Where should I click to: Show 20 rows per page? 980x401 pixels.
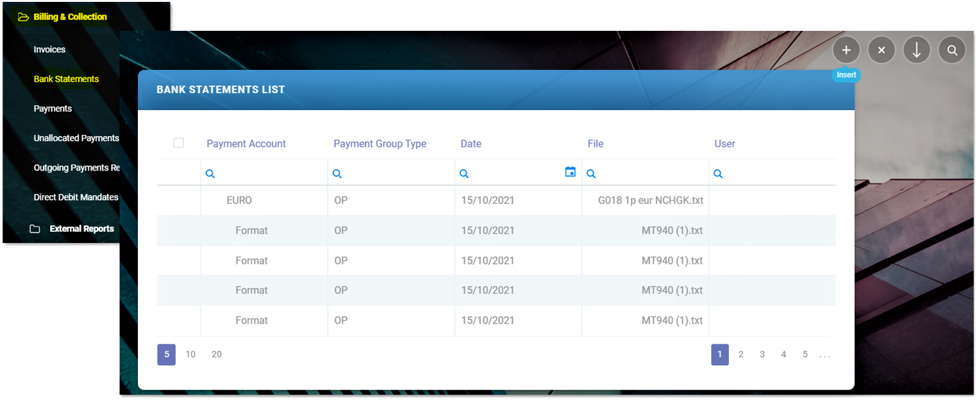click(217, 354)
